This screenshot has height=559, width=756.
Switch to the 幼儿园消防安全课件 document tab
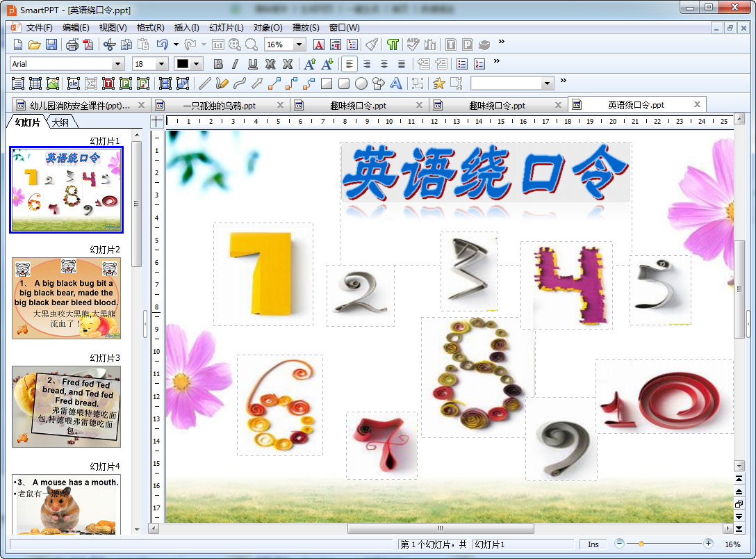[x=80, y=105]
